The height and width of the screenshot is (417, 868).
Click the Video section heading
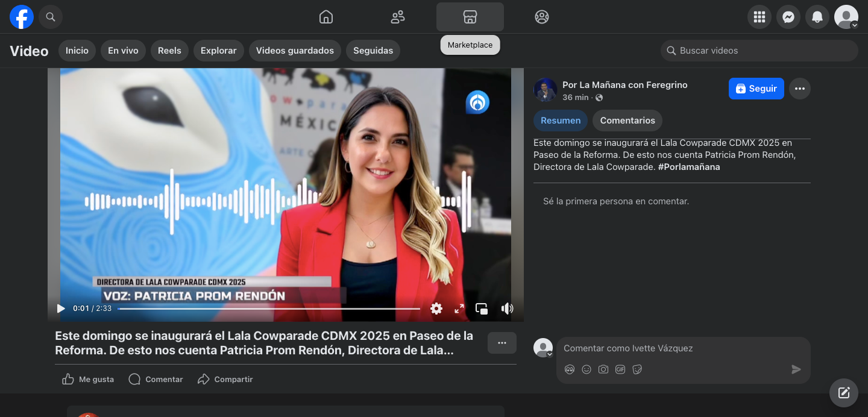click(29, 51)
